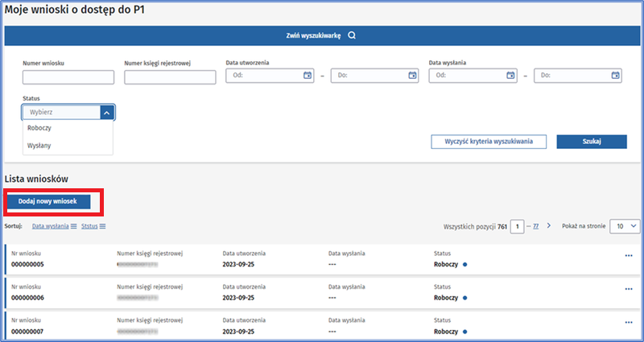644x342 pixels.
Task: Collapse the Status dropdown with chevron
Action: [x=107, y=113]
